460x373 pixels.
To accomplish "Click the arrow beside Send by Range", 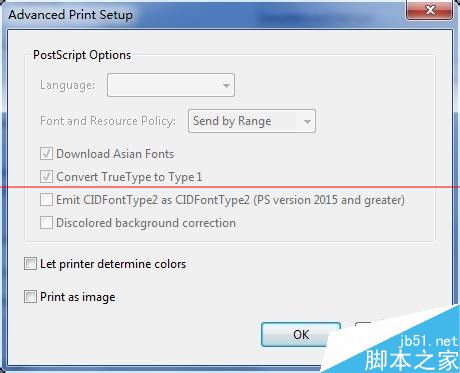I will (307, 122).
